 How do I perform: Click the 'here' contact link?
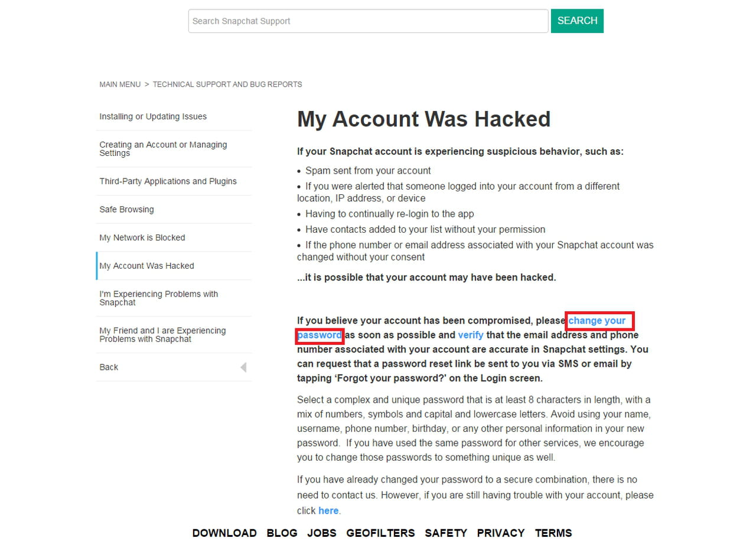(x=328, y=511)
